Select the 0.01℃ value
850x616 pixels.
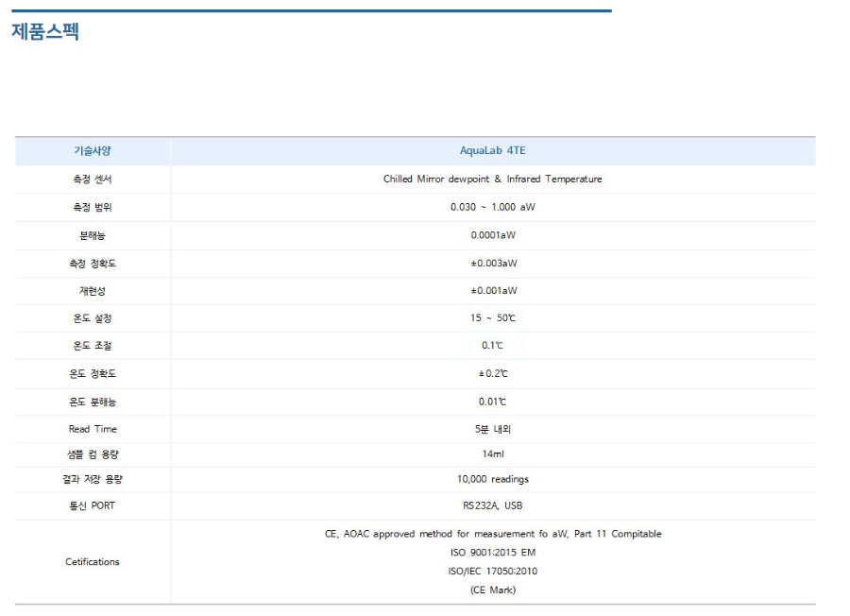click(492, 402)
